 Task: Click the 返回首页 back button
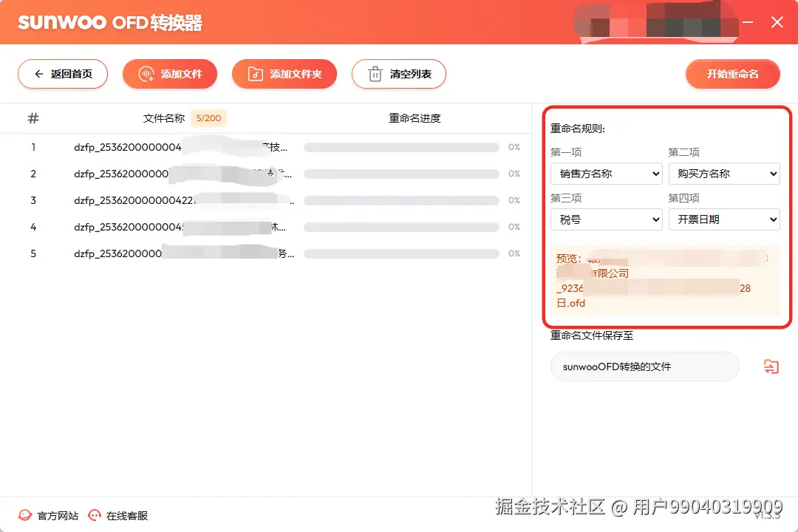[x=63, y=74]
